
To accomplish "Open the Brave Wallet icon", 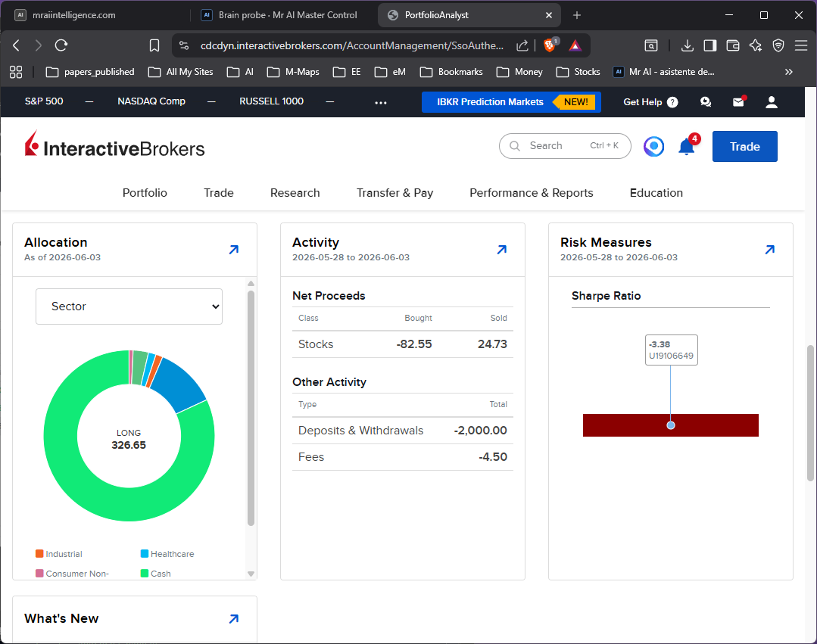I will click(733, 46).
